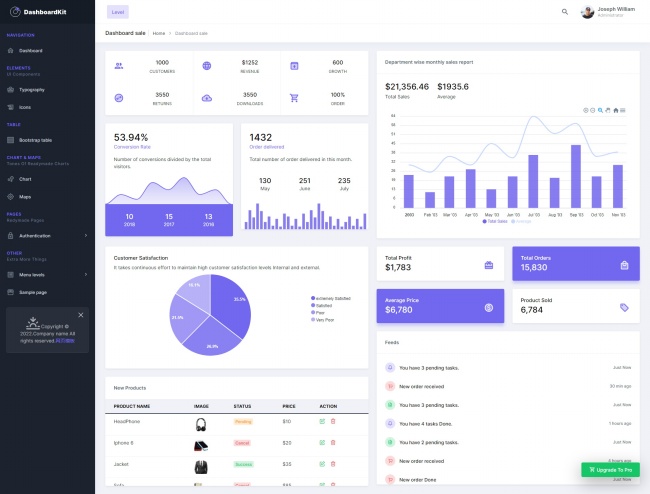Open Bootstrap table in the sidebar
The width and height of the screenshot is (650, 494).
(36, 140)
